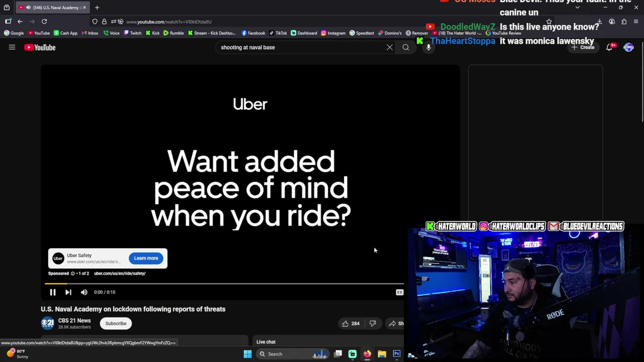The image size is (644, 362).
Task: Open the YouTube guide hamburger menu
Action: pyautogui.click(x=12, y=47)
